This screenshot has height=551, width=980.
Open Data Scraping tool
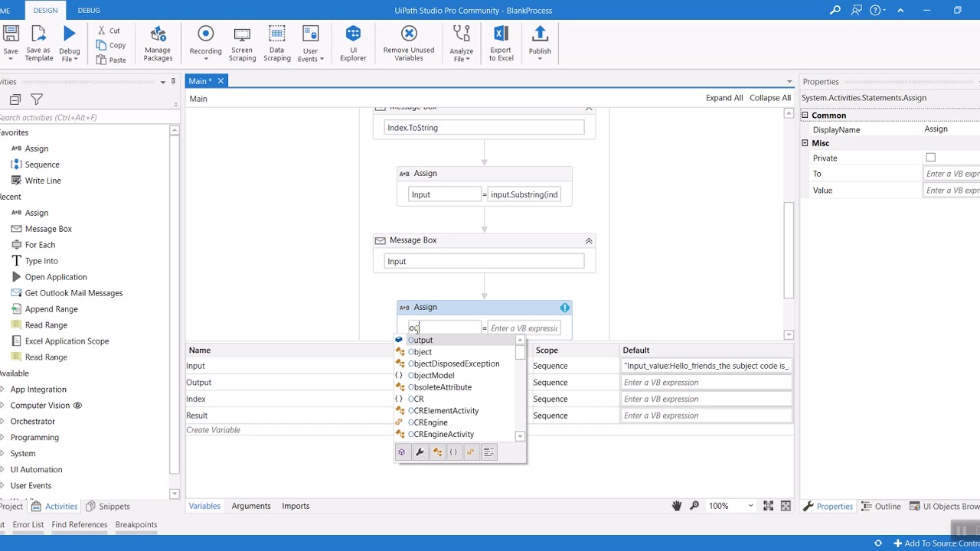(x=276, y=44)
